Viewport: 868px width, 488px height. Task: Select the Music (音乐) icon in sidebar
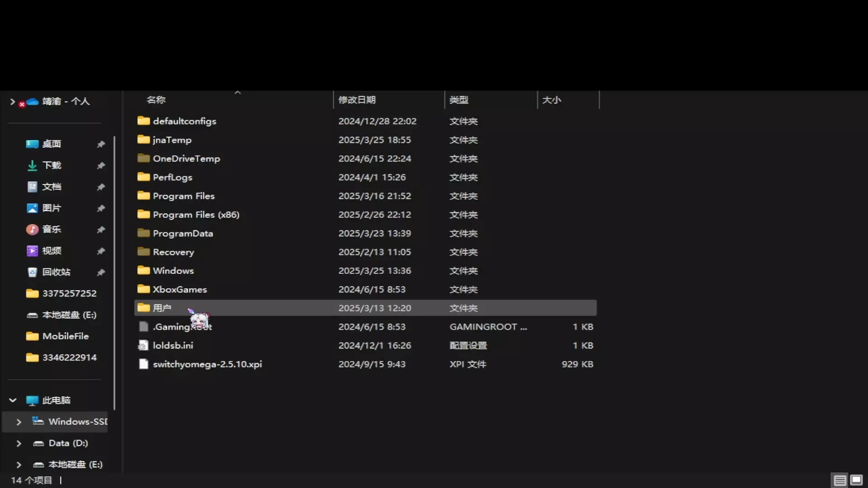click(32, 230)
